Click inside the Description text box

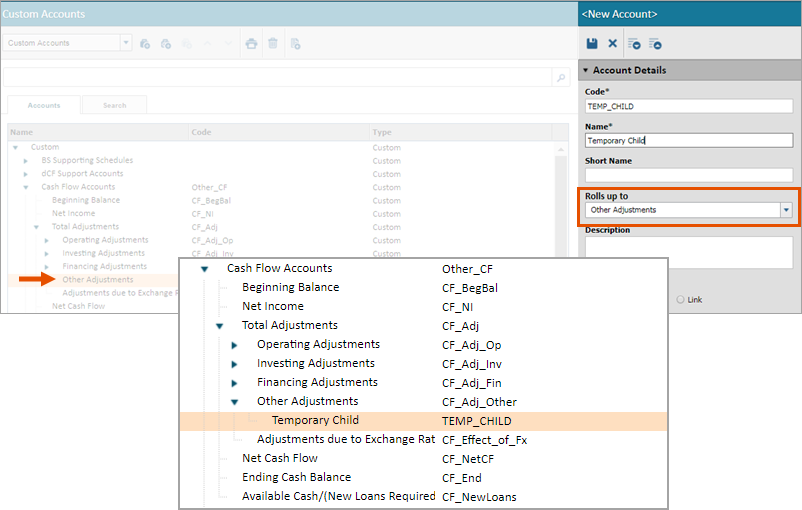tap(688, 252)
